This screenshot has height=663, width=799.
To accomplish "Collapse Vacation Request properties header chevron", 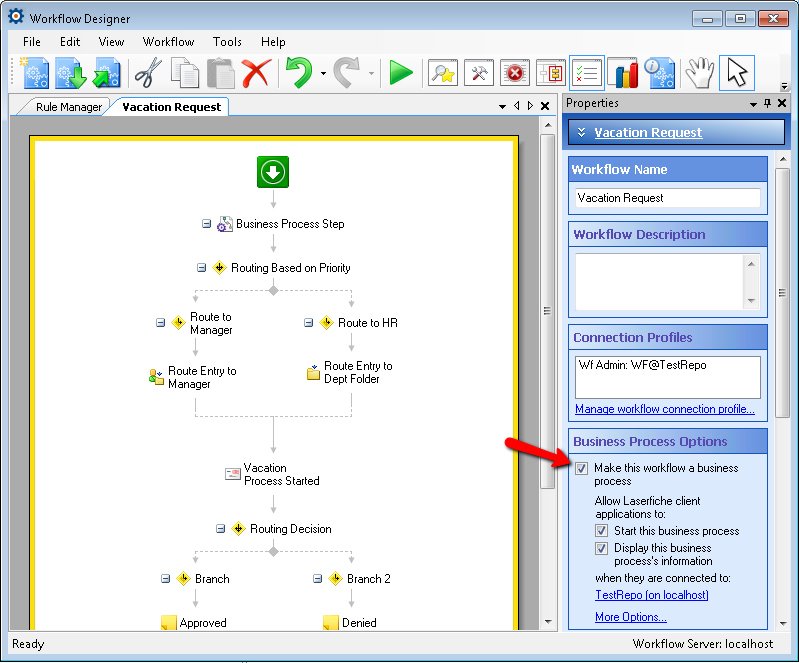I will [582, 132].
